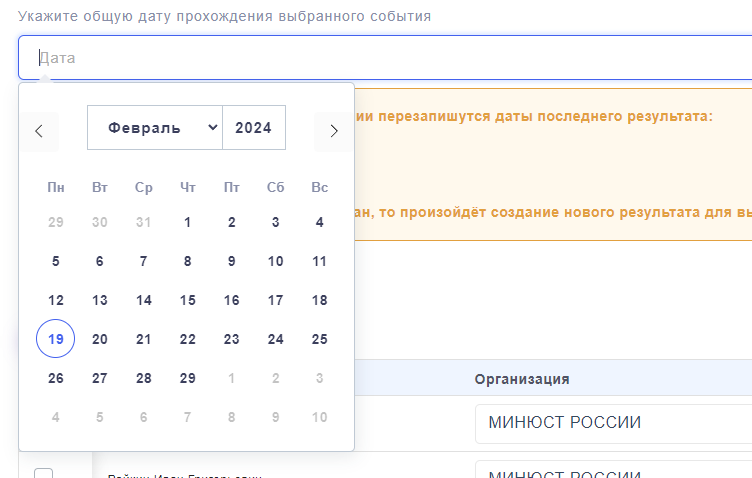Screen dimensions: 752x478
Task: Select greyed-out March 10 date
Action: (320, 417)
